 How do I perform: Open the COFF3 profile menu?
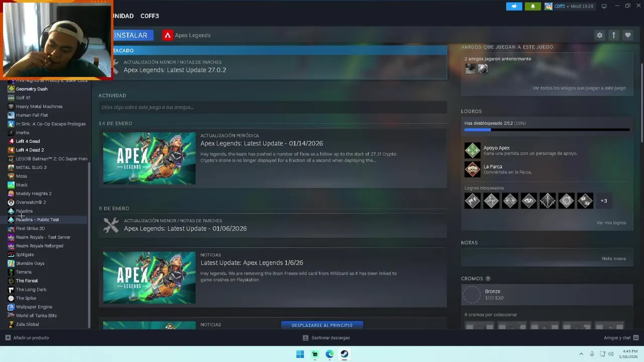tap(149, 16)
